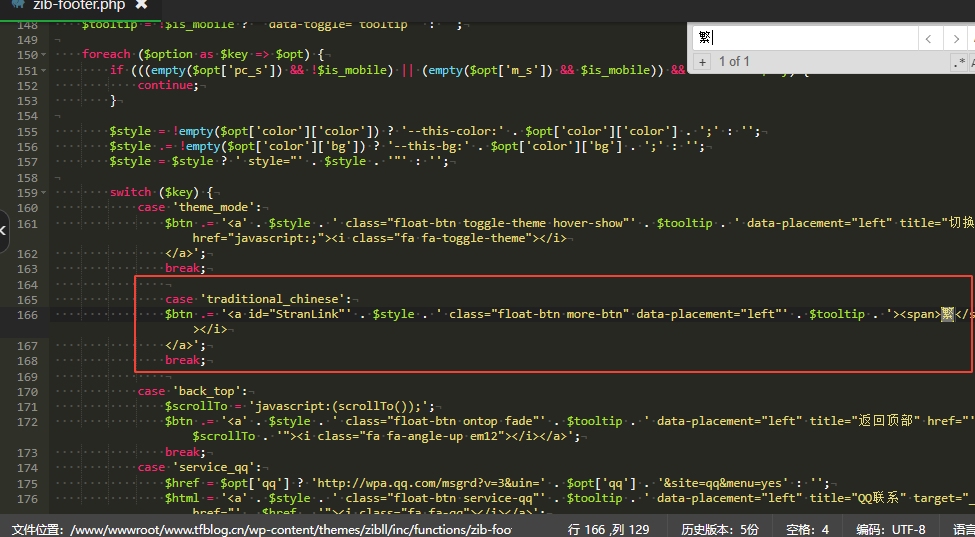Viewport: 975px width, 537px height.
Task: Open the history versions in status bar
Action: [x=720, y=528]
